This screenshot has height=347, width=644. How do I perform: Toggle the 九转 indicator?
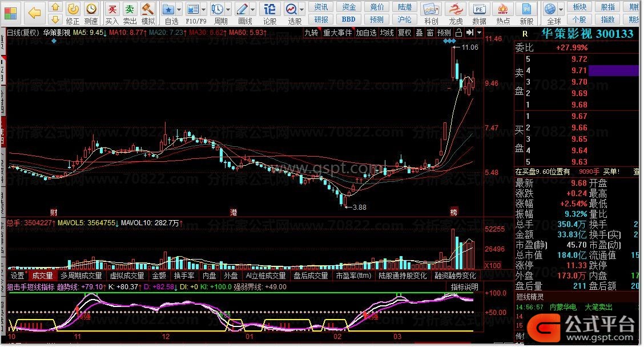pyautogui.click(x=311, y=33)
